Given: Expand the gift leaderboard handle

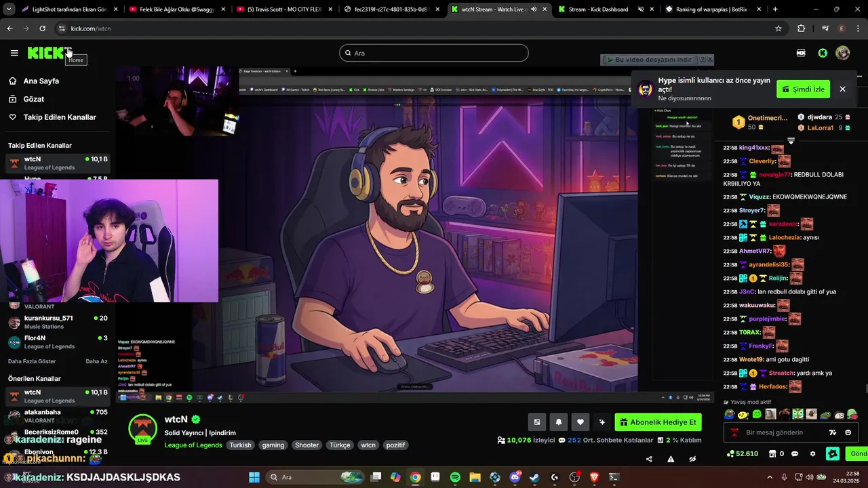Looking at the screenshot, I should pos(791,140).
